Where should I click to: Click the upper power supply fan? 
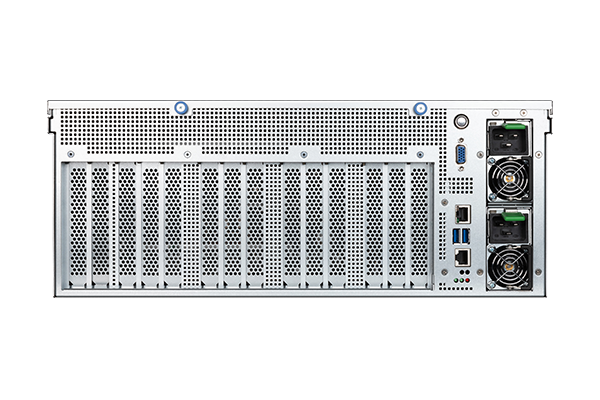[x=509, y=179]
